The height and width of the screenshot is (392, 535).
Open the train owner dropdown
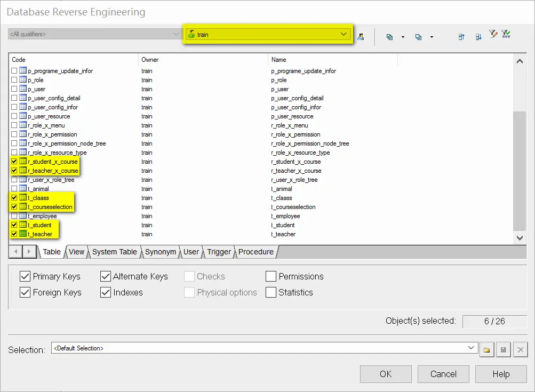coord(344,34)
